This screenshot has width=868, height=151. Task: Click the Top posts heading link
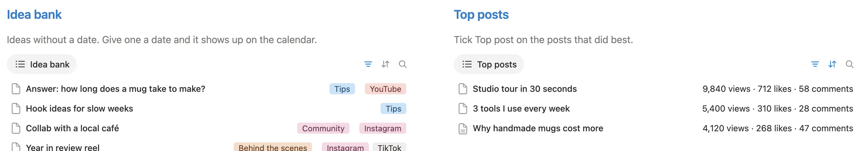tap(481, 14)
